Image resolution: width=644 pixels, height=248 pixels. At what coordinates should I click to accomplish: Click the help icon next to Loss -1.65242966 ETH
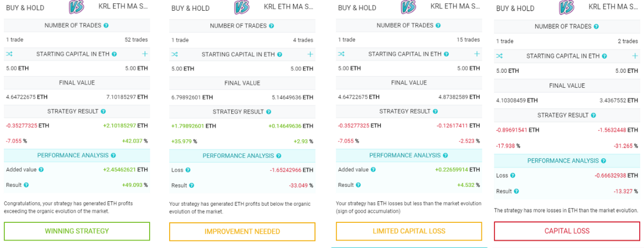click(188, 170)
